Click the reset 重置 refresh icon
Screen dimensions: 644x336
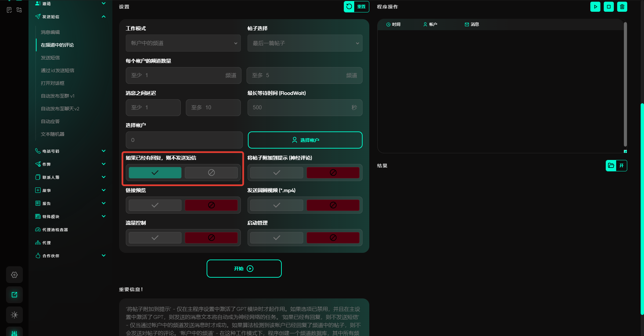(x=349, y=7)
